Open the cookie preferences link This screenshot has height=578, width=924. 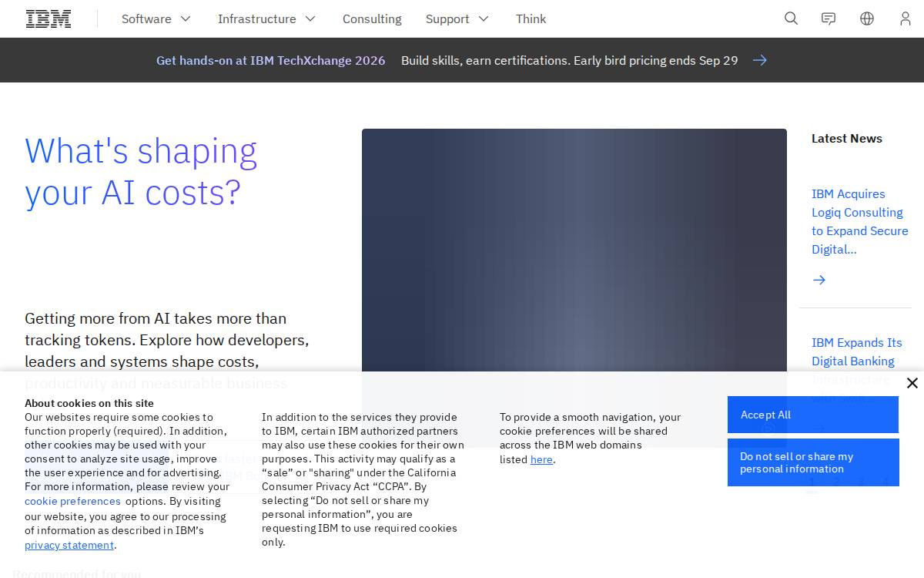coord(72,501)
